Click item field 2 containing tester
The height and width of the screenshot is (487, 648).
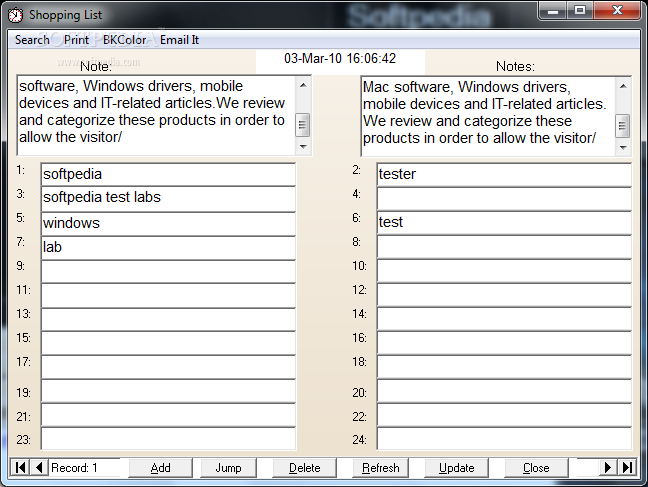(504, 174)
